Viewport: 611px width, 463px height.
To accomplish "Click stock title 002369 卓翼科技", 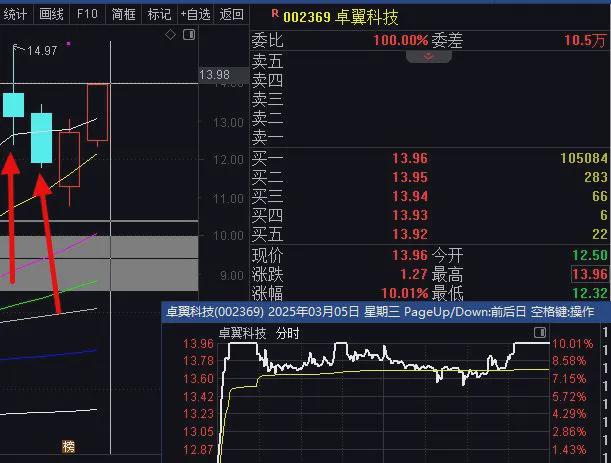I will click(x=341, y=17).
